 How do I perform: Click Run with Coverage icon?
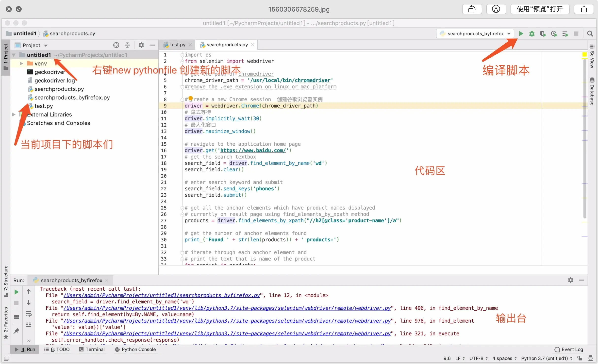tap(543, 33)
